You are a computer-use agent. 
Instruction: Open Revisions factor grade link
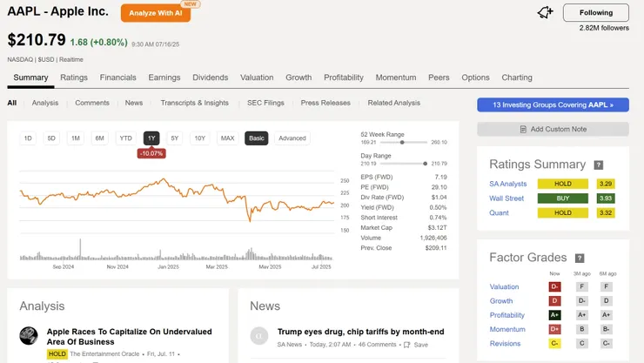[505, 343]
